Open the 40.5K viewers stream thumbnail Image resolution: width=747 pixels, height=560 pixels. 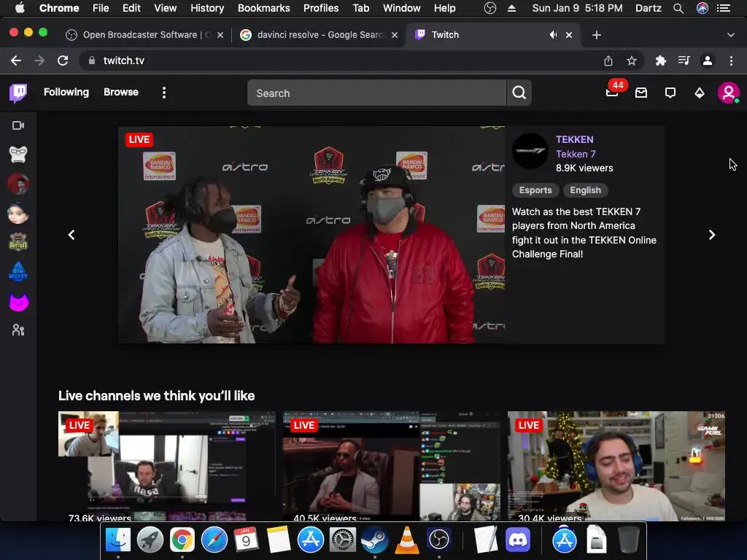[x=392, y=466]
